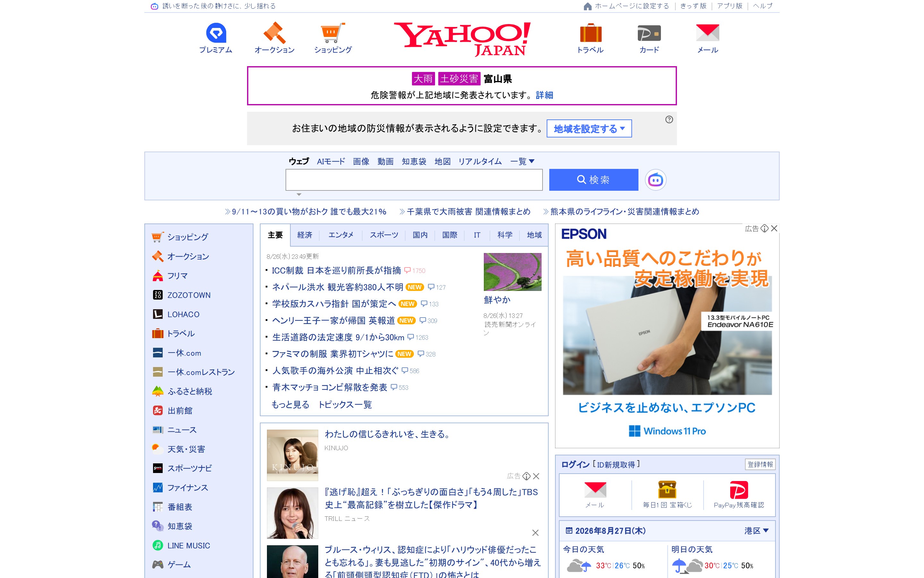
Task: Switch to the 経済 news tab
Action: tap(305, 235)
